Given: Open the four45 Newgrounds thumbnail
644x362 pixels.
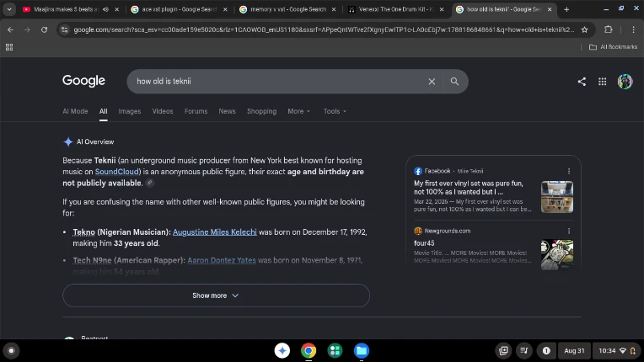Looking at the screenshot, I should click(556, 254).
